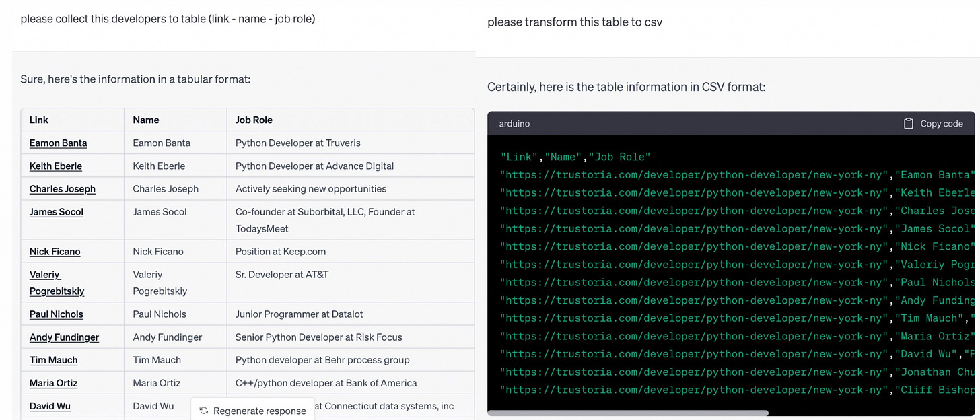Open the Valeriy Pogrebitskiy link
Screen dimensions: 980x420
point(57,283)
